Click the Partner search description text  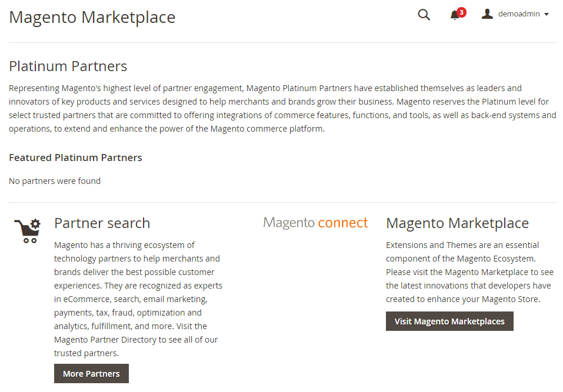138,299
